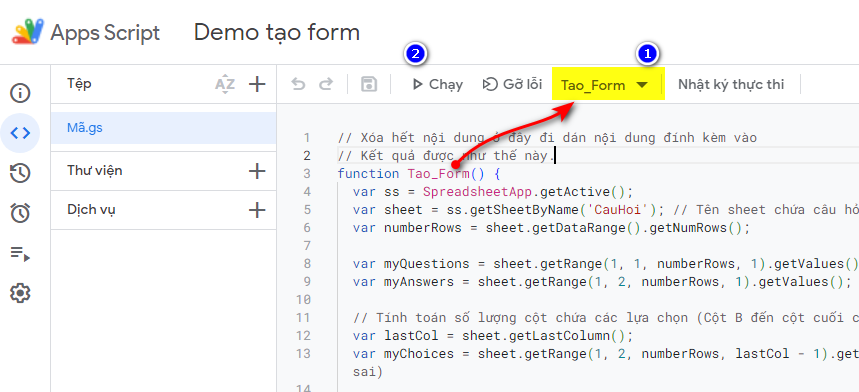Add a library with Thư viện plus

tap(256, 171)
